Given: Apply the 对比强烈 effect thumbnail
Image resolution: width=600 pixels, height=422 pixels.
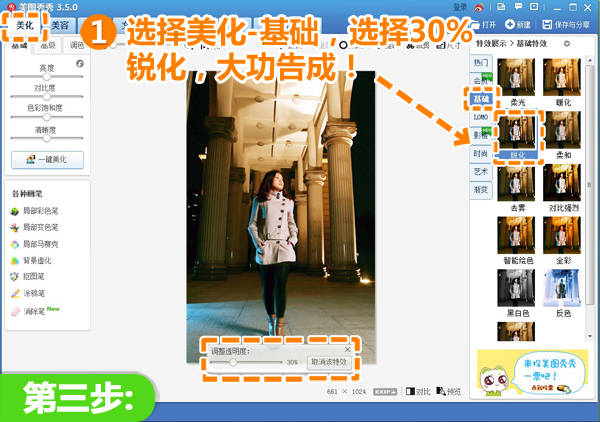Looking at the screenshot, I should pyautogui.click(x=562, y=183).
